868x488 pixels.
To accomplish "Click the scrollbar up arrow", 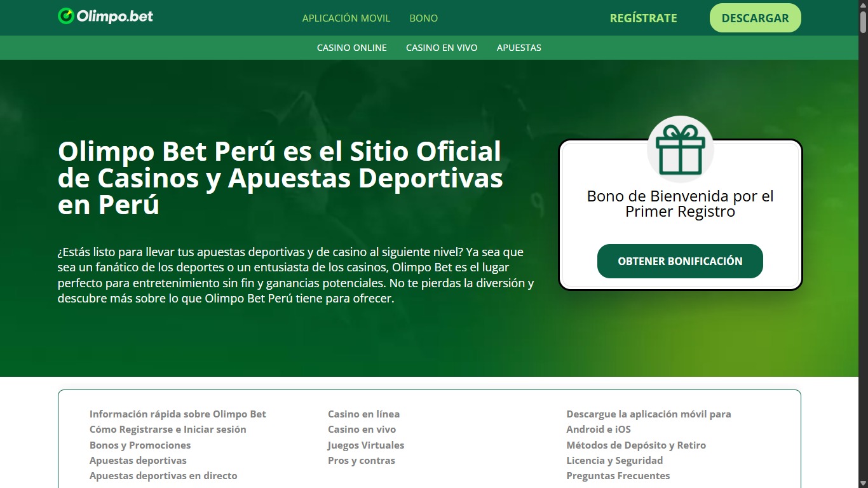I will coord(863,5).
